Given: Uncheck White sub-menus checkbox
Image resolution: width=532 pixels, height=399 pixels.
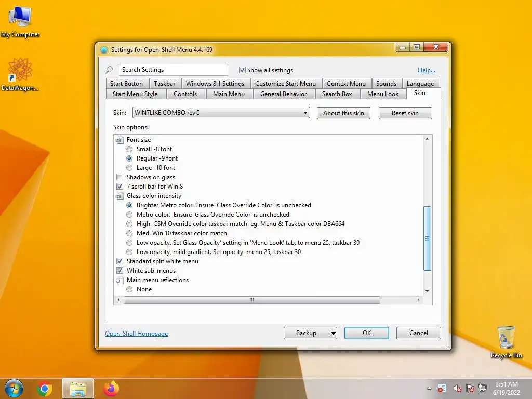Looking at the screenshot, I should [x=119, y=270].
